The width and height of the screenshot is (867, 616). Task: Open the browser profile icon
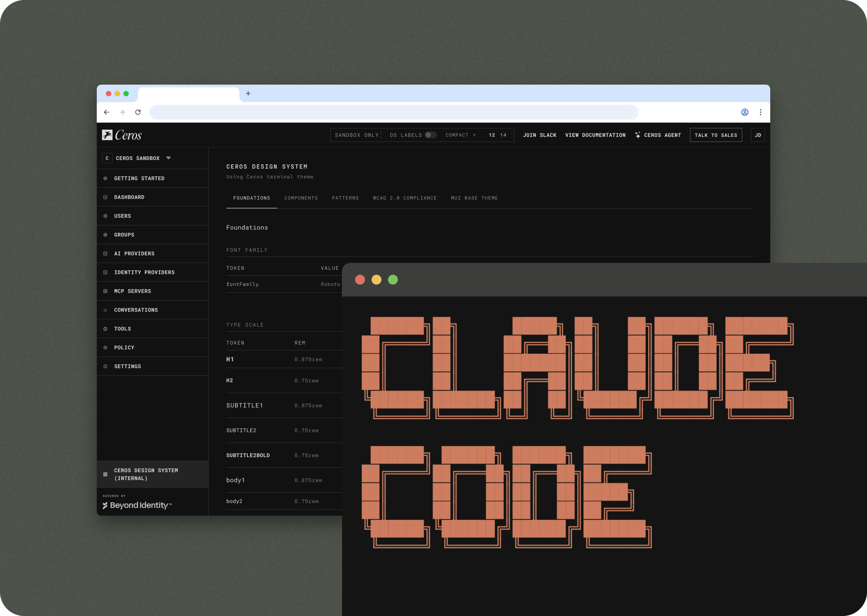click(745, 112)
